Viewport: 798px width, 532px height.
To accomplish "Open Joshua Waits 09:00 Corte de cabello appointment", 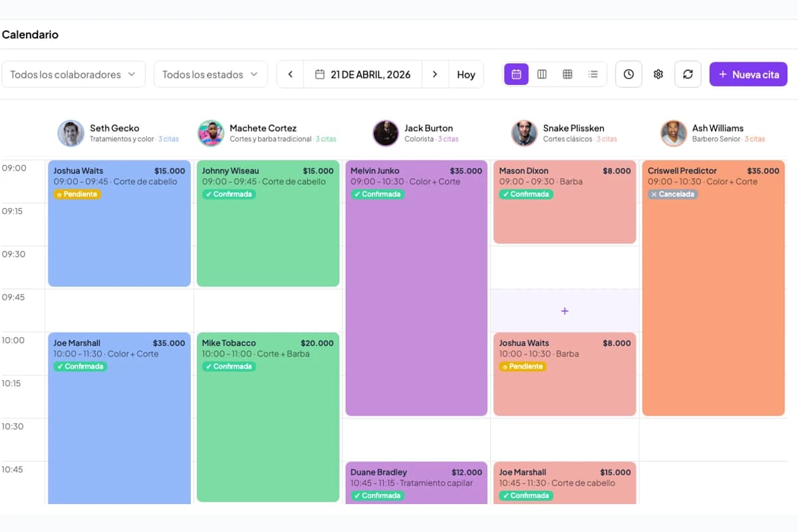I will point(119,223).
